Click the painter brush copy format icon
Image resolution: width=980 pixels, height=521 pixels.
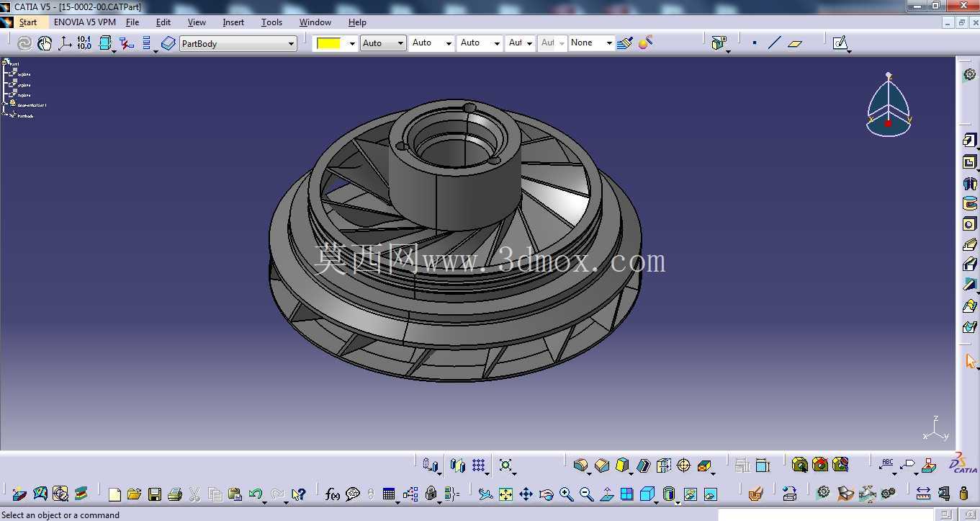coord(625,43)
